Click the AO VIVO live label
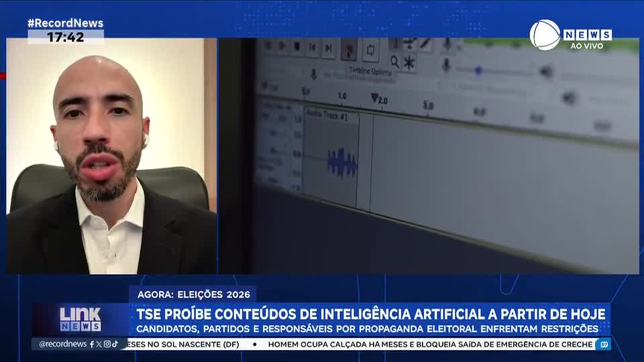The width and height of the screenshot is (644, 362). (x=586, y=46)
